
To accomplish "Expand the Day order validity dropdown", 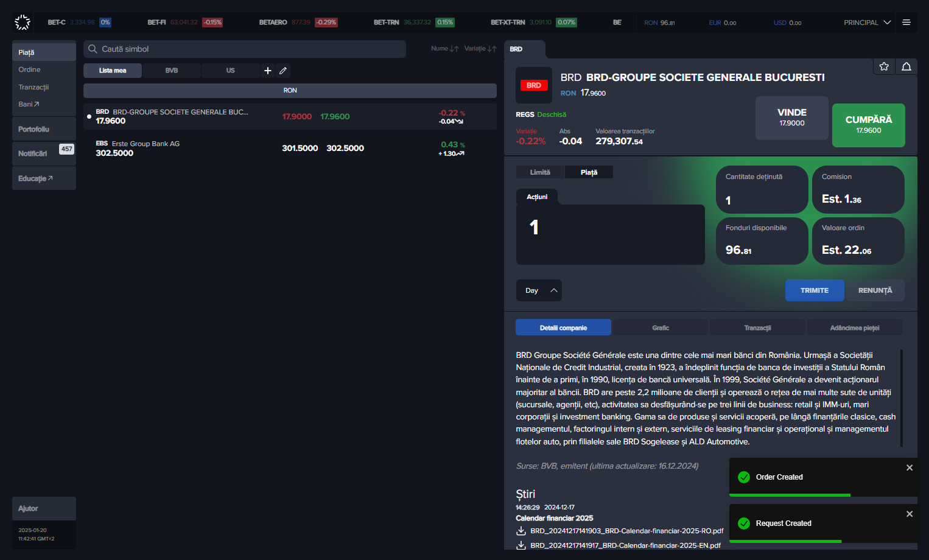I will tap(539, 290).
